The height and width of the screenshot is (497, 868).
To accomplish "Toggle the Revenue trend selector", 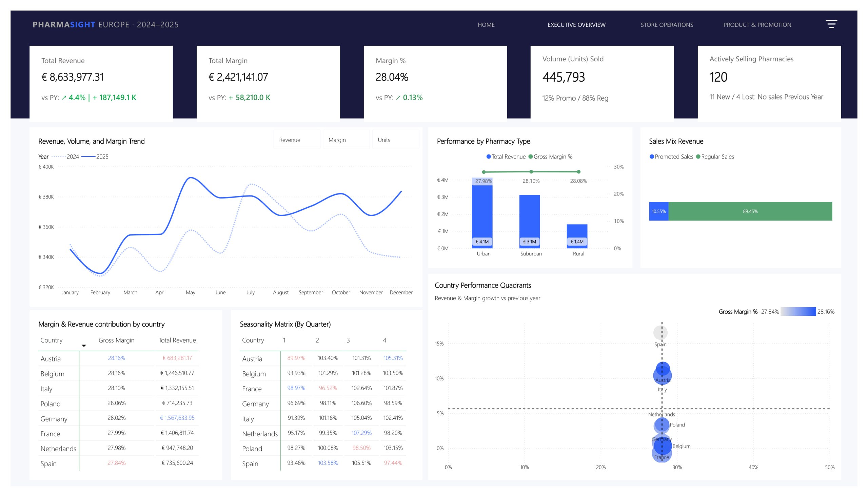I will click(x=297, y=140).
